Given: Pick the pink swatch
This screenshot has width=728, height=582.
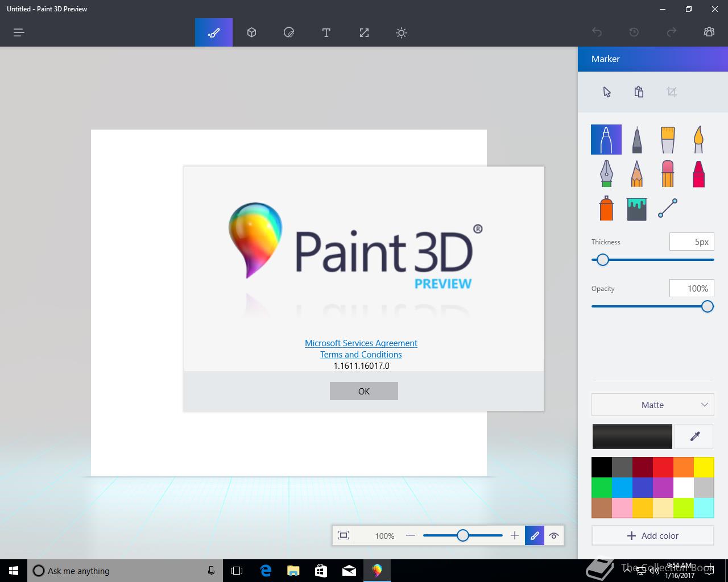Looking at the screenshot, I should pyautogui.click(x=622, y=508).
